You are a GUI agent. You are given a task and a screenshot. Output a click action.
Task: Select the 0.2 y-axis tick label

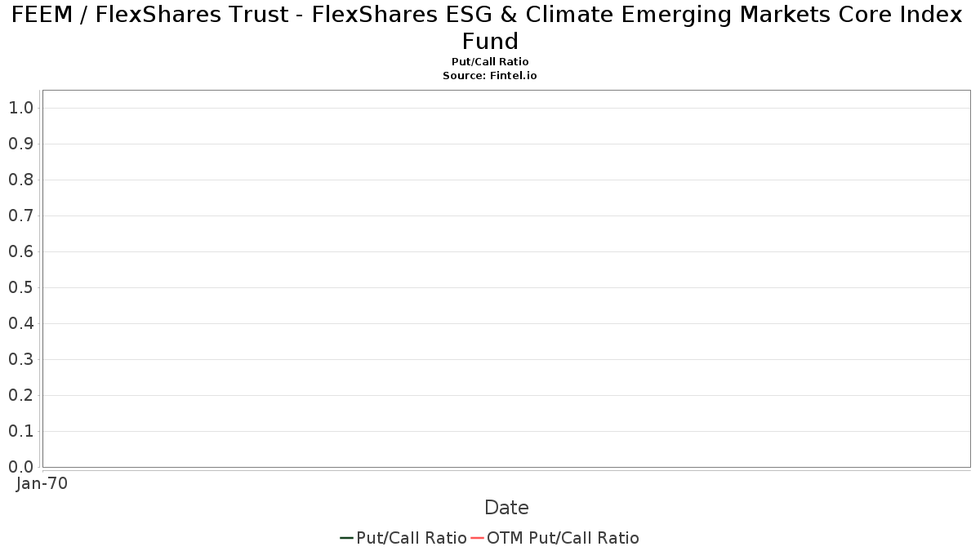point(20,395)
